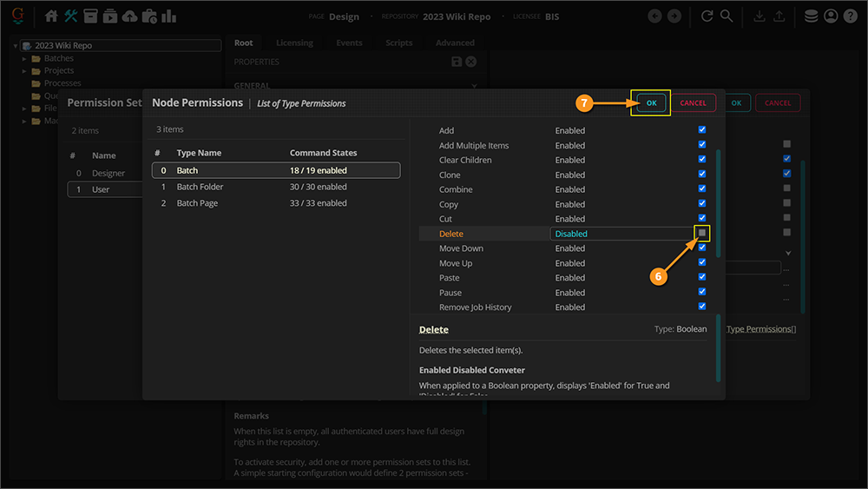
Task: Click the upload icon in top toolbar
Action: (779, 17)
